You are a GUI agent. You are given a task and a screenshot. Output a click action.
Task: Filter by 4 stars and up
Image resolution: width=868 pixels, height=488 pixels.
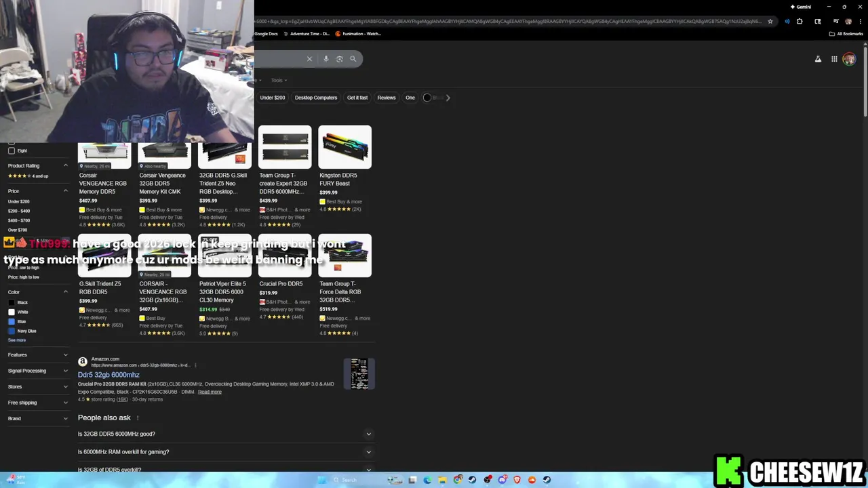[28, 176]
